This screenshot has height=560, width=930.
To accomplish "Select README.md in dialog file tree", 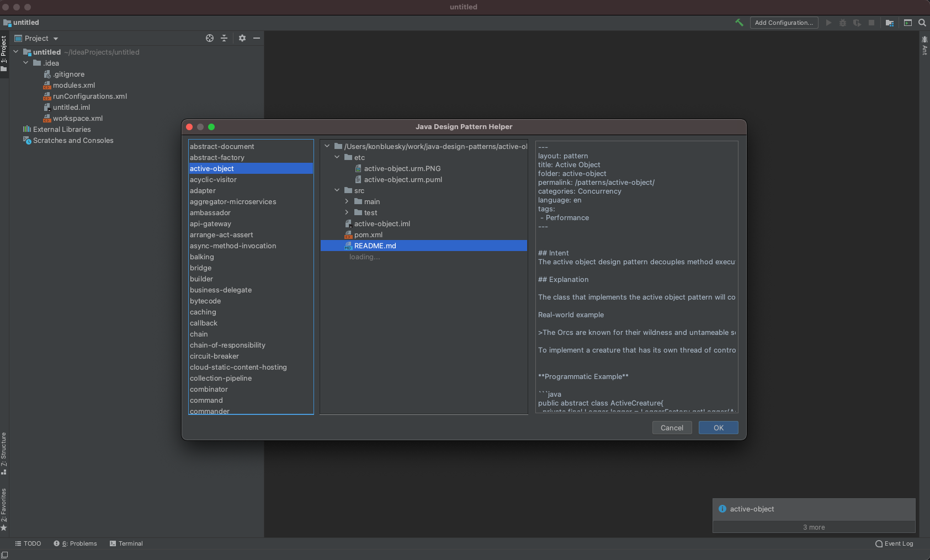I will tap(424, 246).
